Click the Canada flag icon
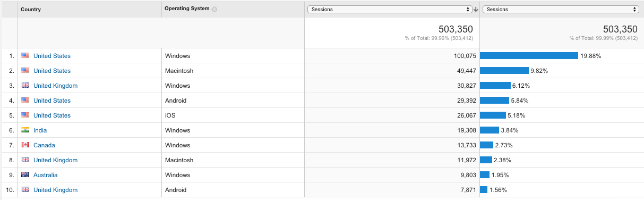This screenshot has width=644, height=200. [x=25, y=145]
